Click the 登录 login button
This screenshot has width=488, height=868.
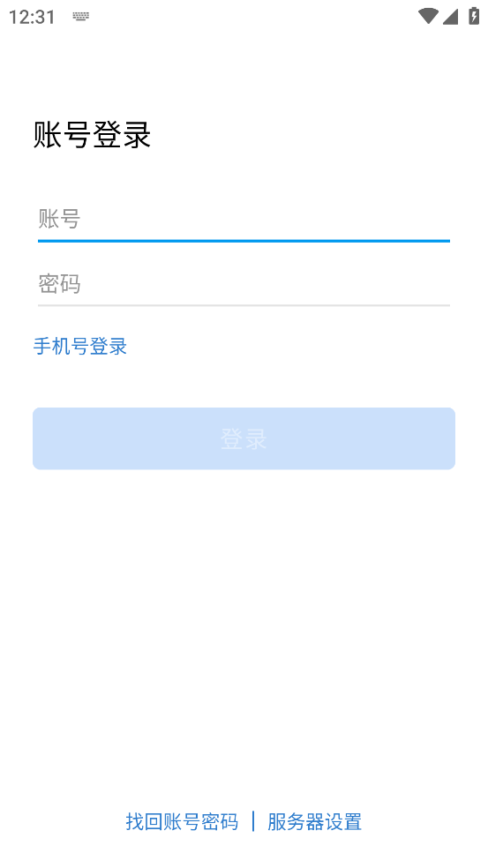pyautogui.click(x=244, y=438)
